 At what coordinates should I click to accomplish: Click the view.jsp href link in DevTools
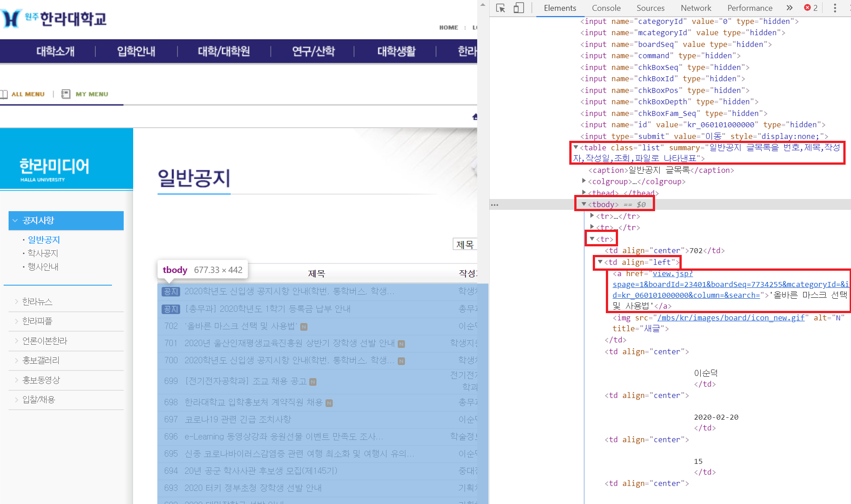[672, 273]
